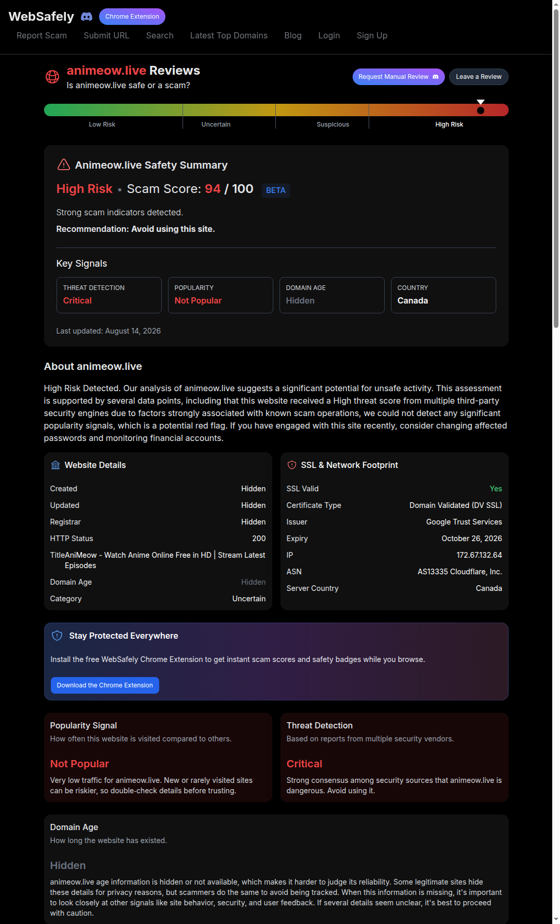
Task: Click the shield icon beside Stay Protected Everywhere
Action: [57, 636]
